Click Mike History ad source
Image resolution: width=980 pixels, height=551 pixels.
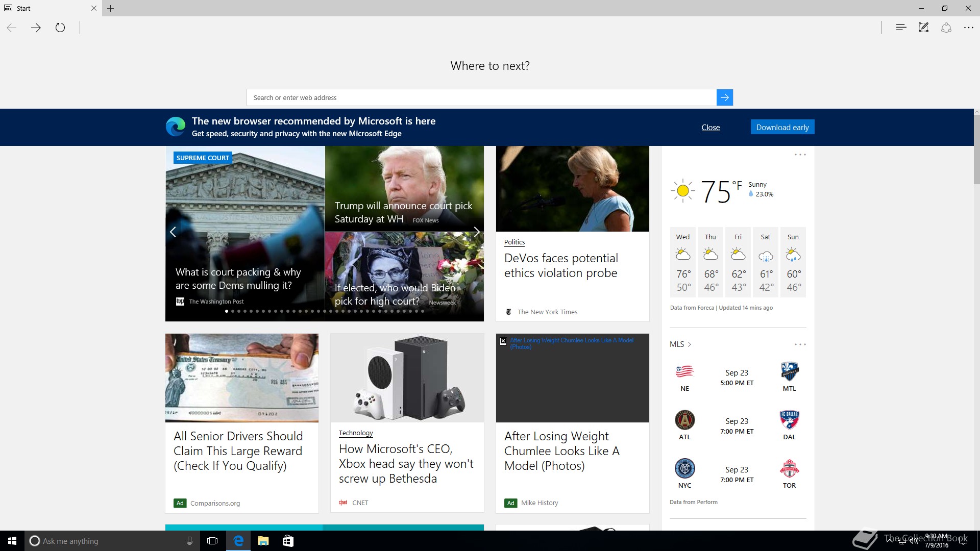(540, 503)
